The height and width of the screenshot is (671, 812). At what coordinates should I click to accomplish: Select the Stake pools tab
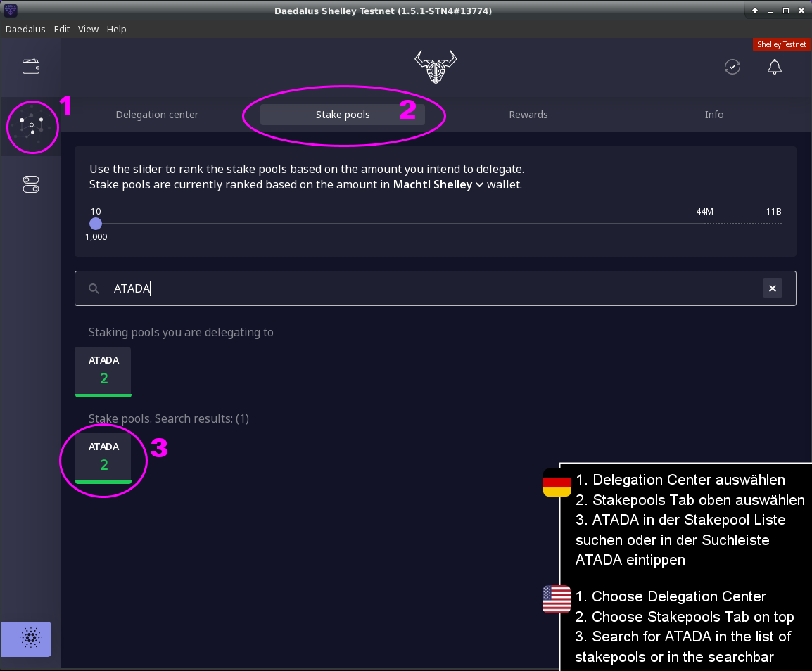tap(342, 115)
